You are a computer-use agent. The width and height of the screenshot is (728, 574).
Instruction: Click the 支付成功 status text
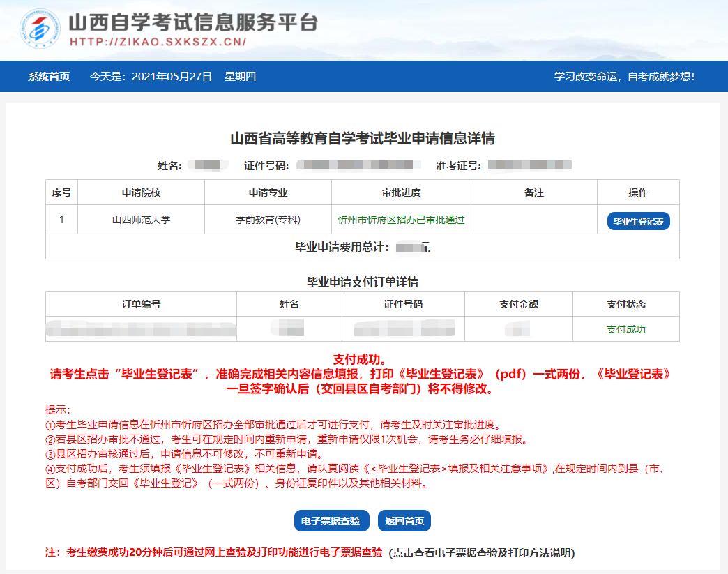625,328
